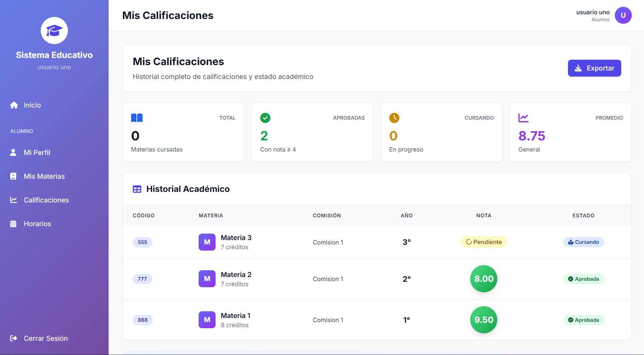This screenshot has width=644, height=355.
Task: Click the purple M icon for Materia 3
Action: (207, 242)
